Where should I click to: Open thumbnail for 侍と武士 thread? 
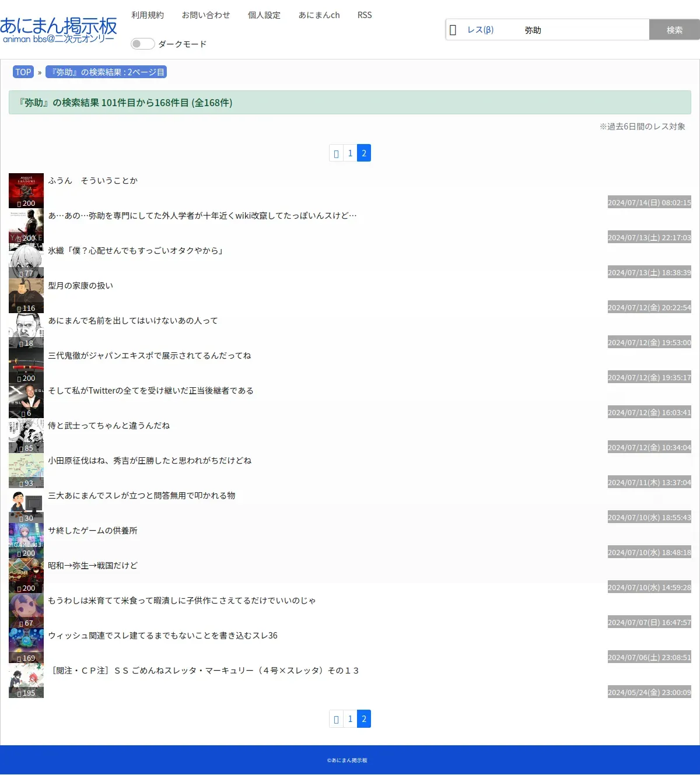26,436
